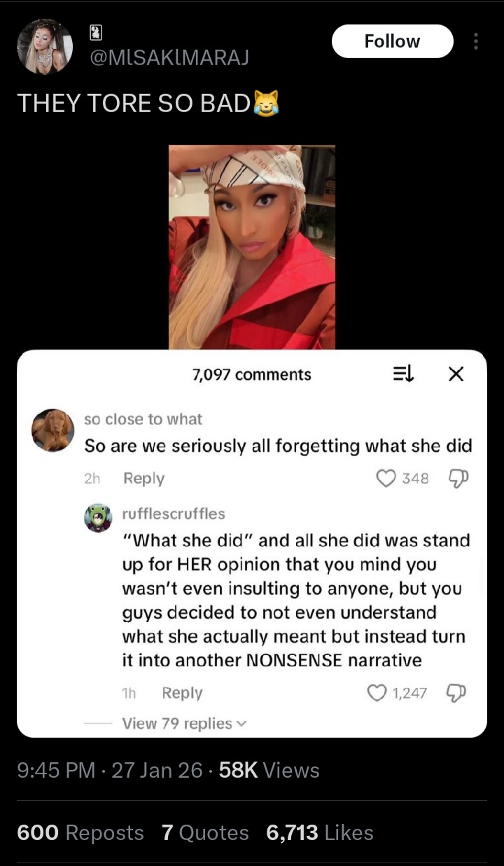Screen dimensions: 504x866
Task: Open the attached photo of the woman in red
Action: tap(252, 247)
